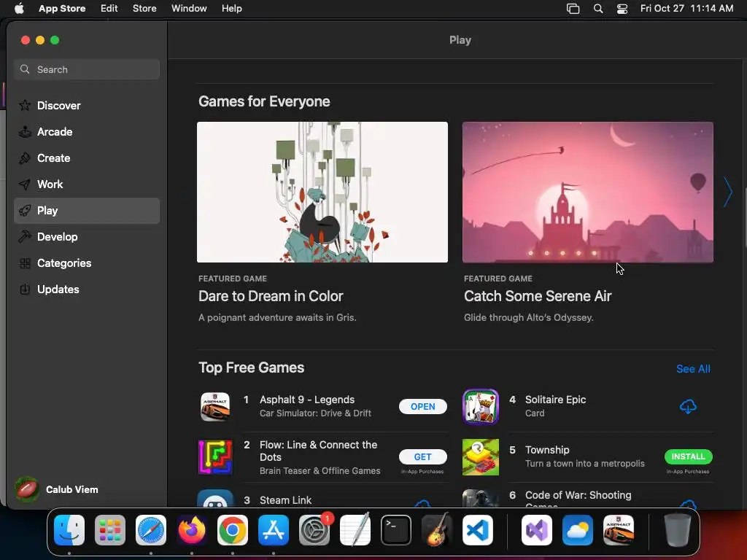Click the Dare to Dream in Color title
Screen dimensions: 747x560
271,296
